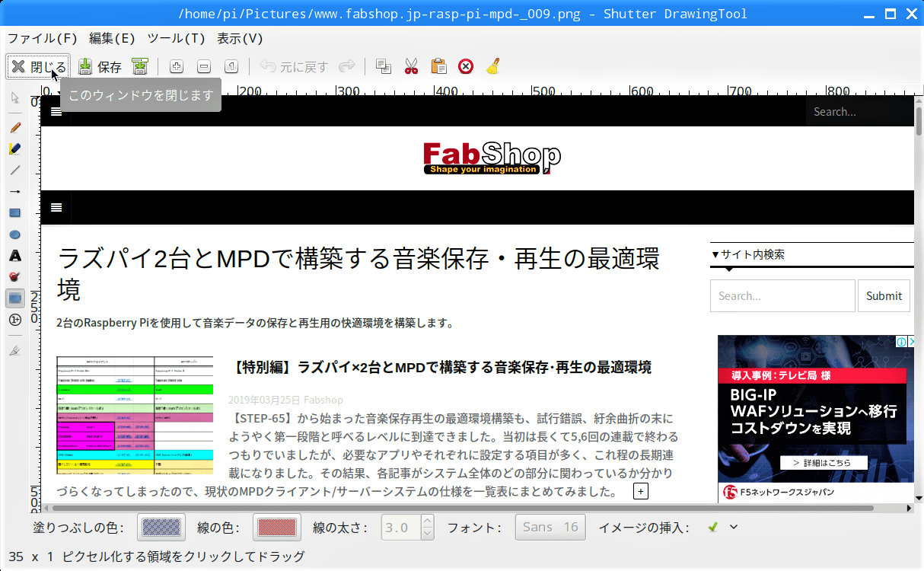Select the text tool
Viewport: 924px width, 571px height.
coord(15,256)
